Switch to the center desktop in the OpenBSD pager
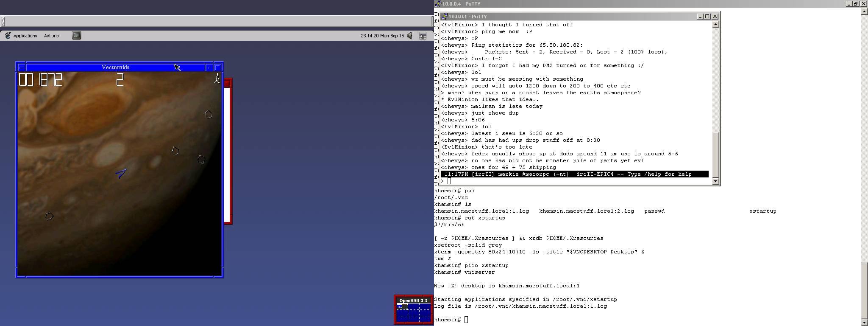 pyautogui.click(x=413, y=312)
